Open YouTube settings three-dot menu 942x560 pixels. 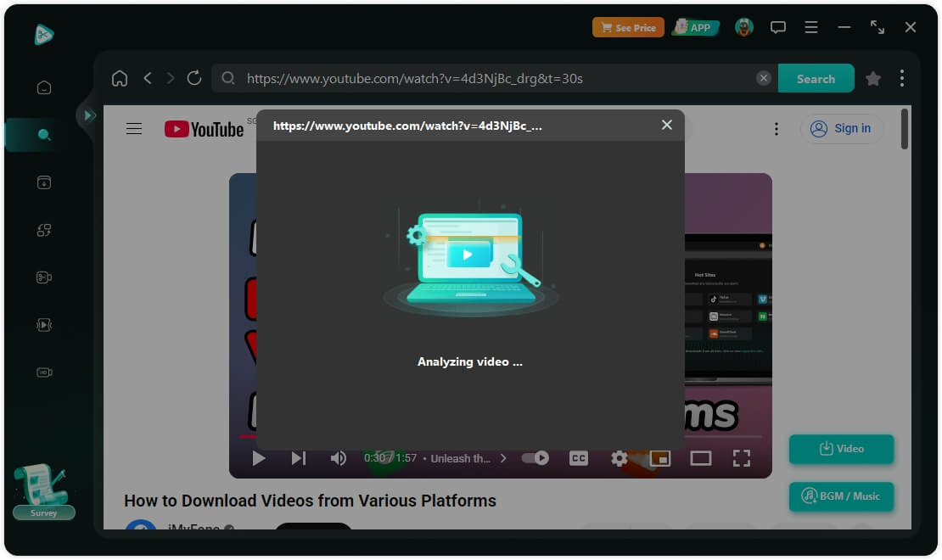coord(777,129)
